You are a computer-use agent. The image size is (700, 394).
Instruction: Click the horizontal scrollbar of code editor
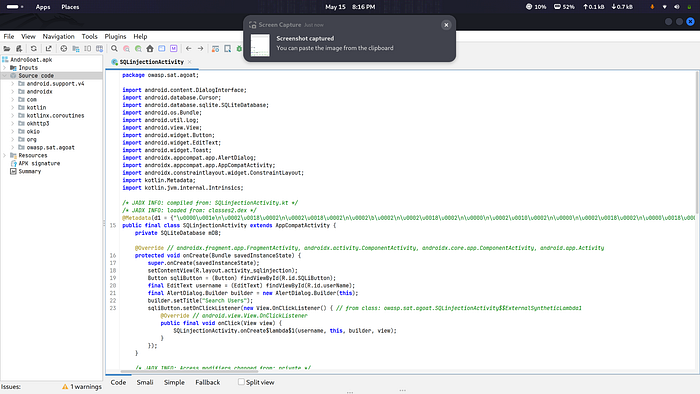click(189, 371)
